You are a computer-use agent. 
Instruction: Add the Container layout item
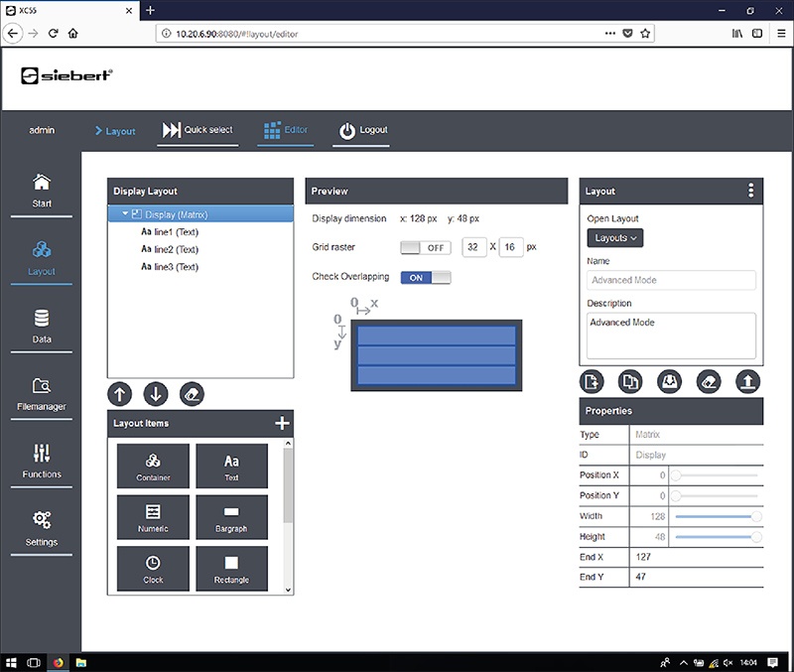153,466
